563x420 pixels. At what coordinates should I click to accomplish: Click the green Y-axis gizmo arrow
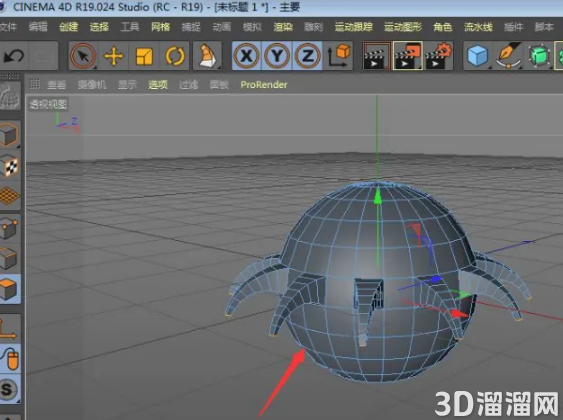pyautogui.click(x=377, y=197)
